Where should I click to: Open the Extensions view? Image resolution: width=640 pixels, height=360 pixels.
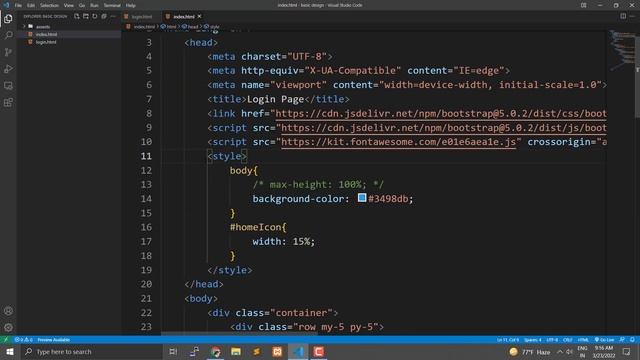(8, 102)
